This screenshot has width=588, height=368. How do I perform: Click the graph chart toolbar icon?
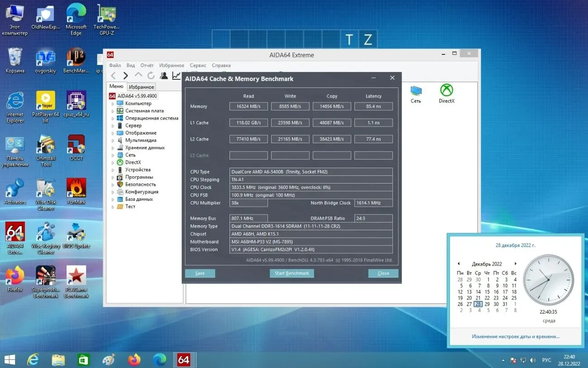click(x=176, y=75)
